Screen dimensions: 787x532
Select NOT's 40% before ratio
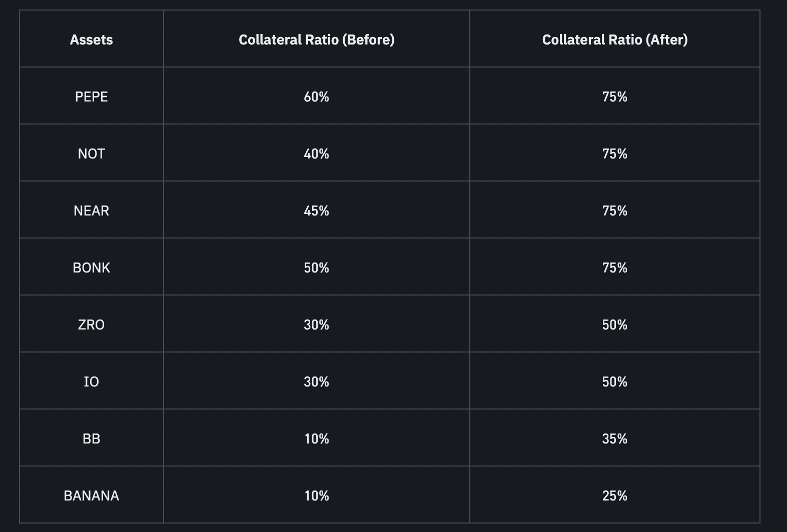[316, 153]
